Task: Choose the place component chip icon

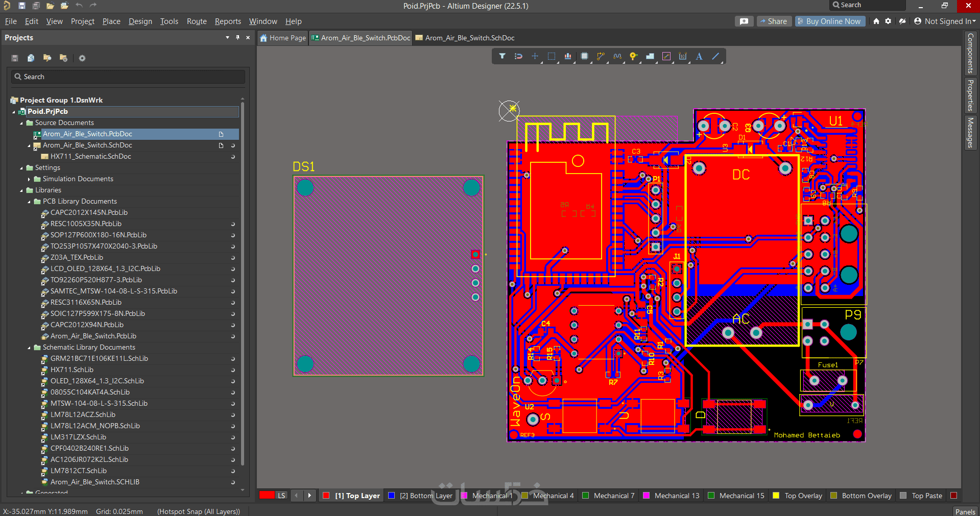Action: pyautogui.click(x=584, y=56)
